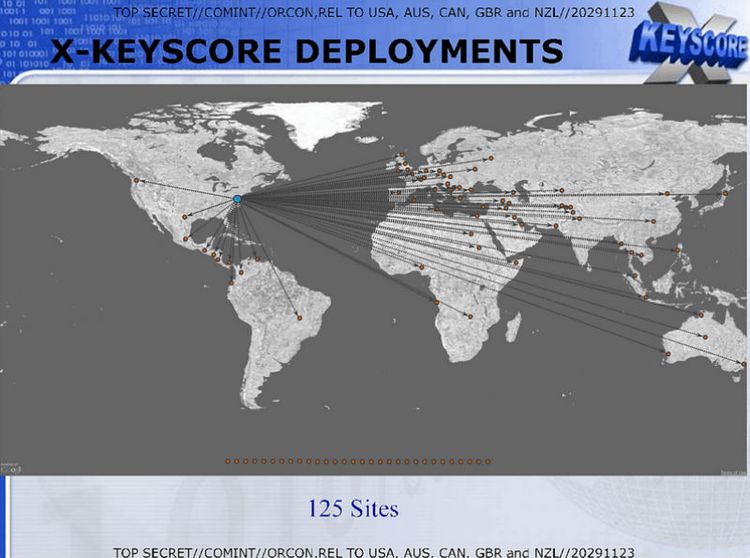Click the marker in Texas near the Mexican border
This screenshot has height=558, width=750.
pos(184,217)
